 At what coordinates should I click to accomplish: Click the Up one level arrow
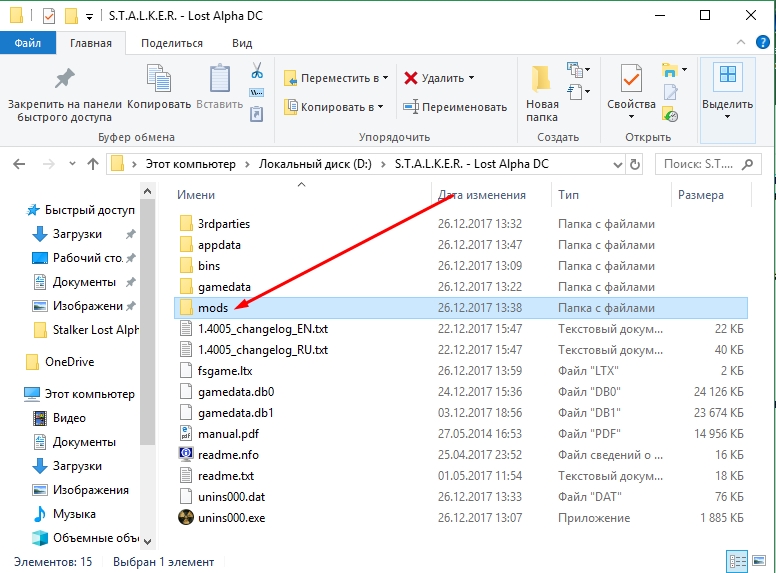(x=93, y=164)
